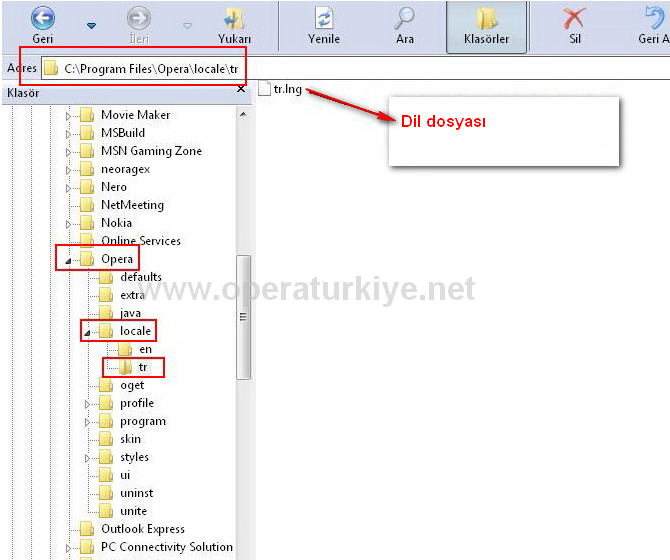
Task: Collapse the Opera folder
Action: (x=68, y=261)
